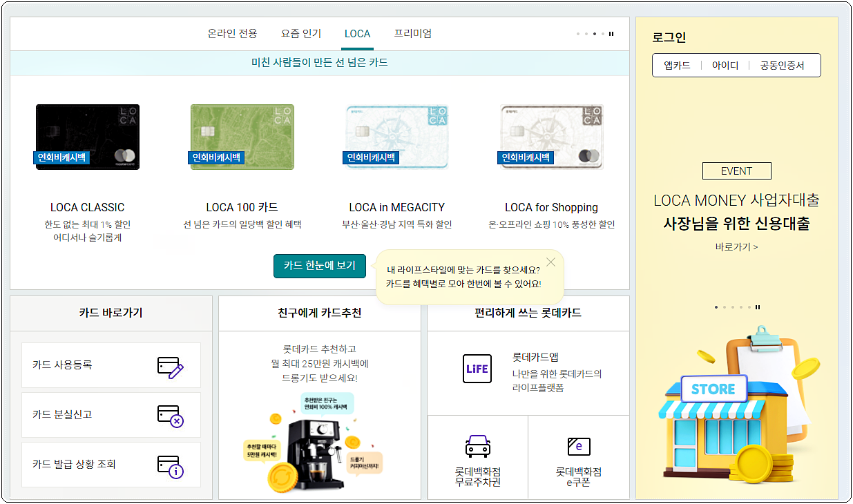Click 연회비캐시백 badge on LOCA CLASSIC

click(61, 157)
